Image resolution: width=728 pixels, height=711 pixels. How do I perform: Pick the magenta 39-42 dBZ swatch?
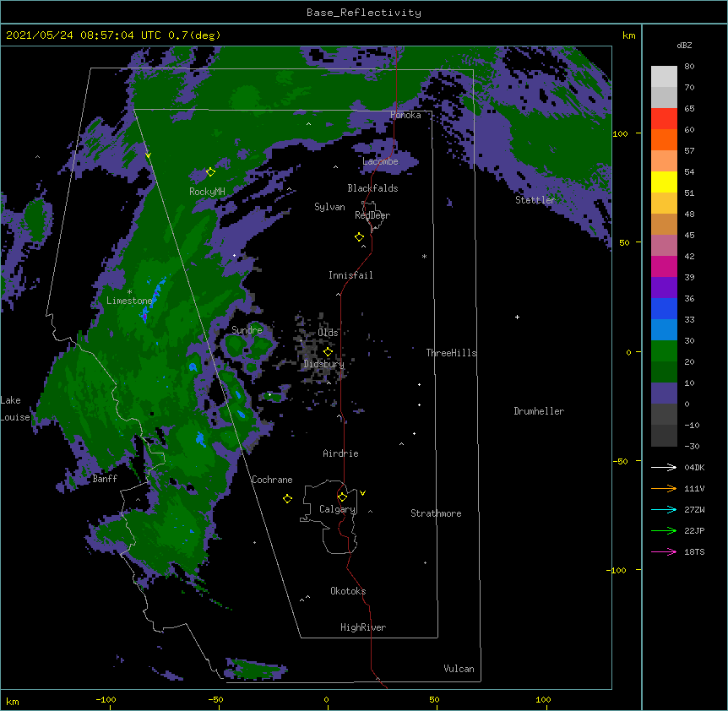tap(664, 266)
